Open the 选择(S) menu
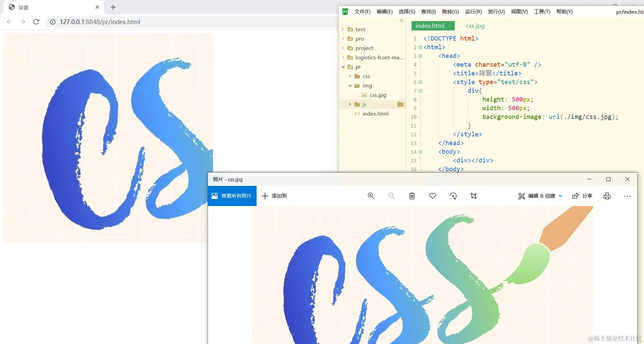The width and height of the screenshot is (644, 344). (407, 12)
